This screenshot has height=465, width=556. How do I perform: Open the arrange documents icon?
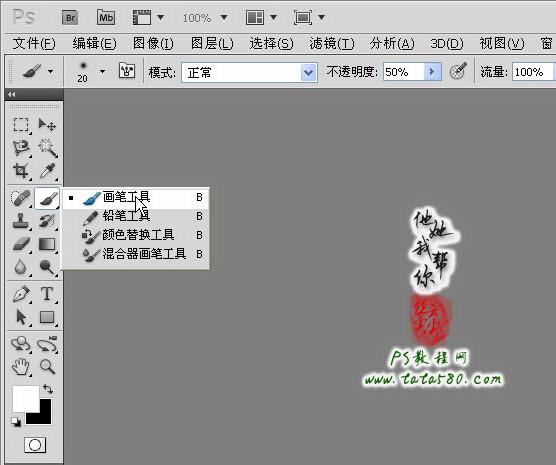(x=255, y=17)
